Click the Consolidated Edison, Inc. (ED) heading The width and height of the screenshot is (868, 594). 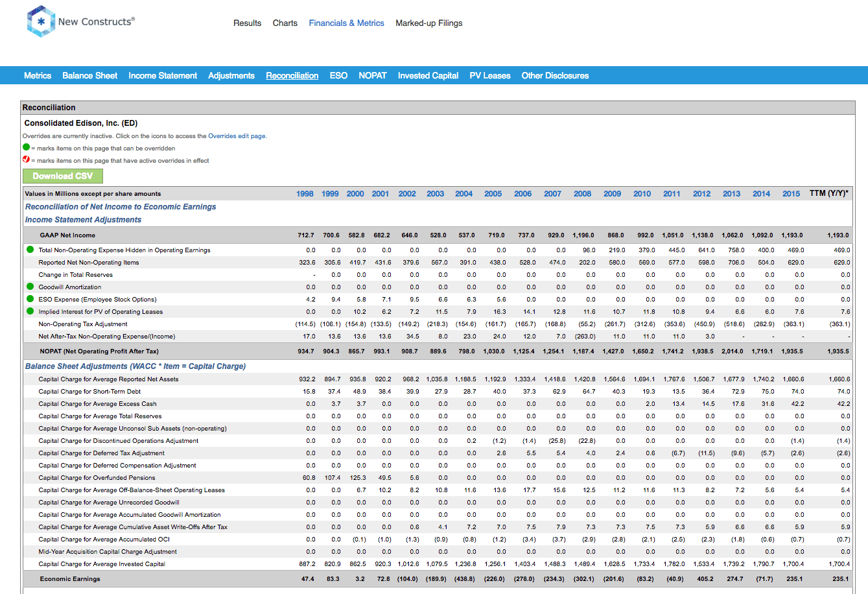click(x=81, y=123)
